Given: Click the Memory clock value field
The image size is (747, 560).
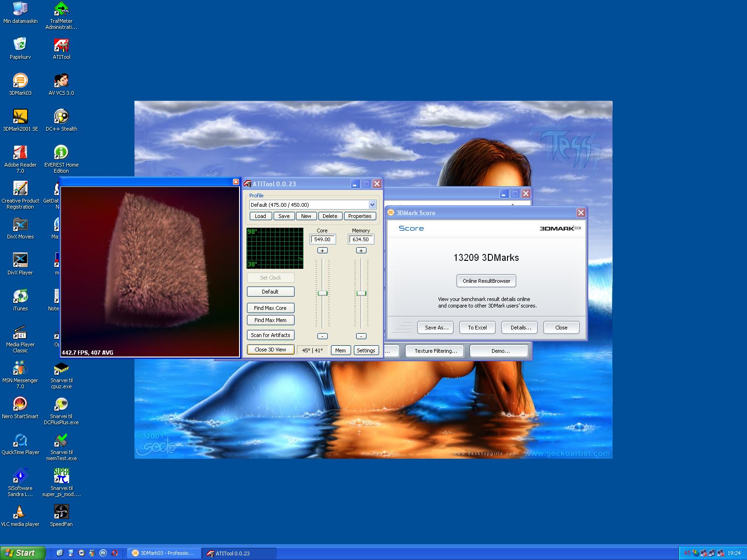Looking at the screenshot, I should 361,239.
